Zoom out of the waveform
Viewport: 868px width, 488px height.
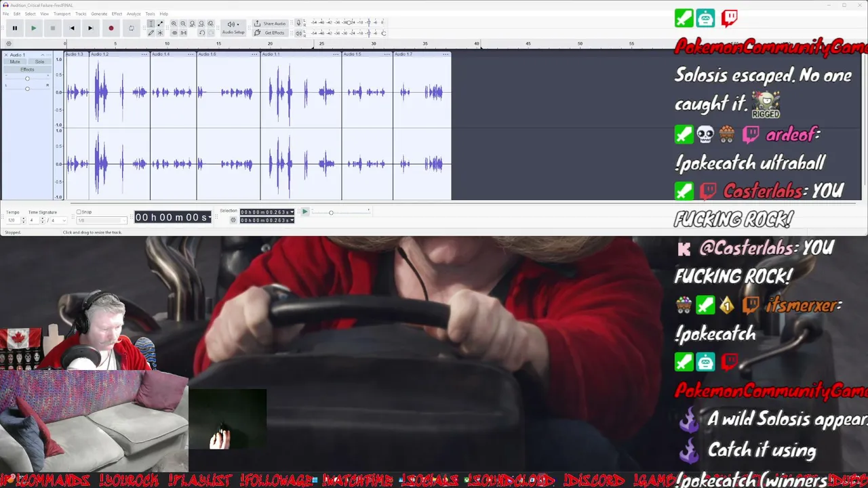click(x=183, y=24)
